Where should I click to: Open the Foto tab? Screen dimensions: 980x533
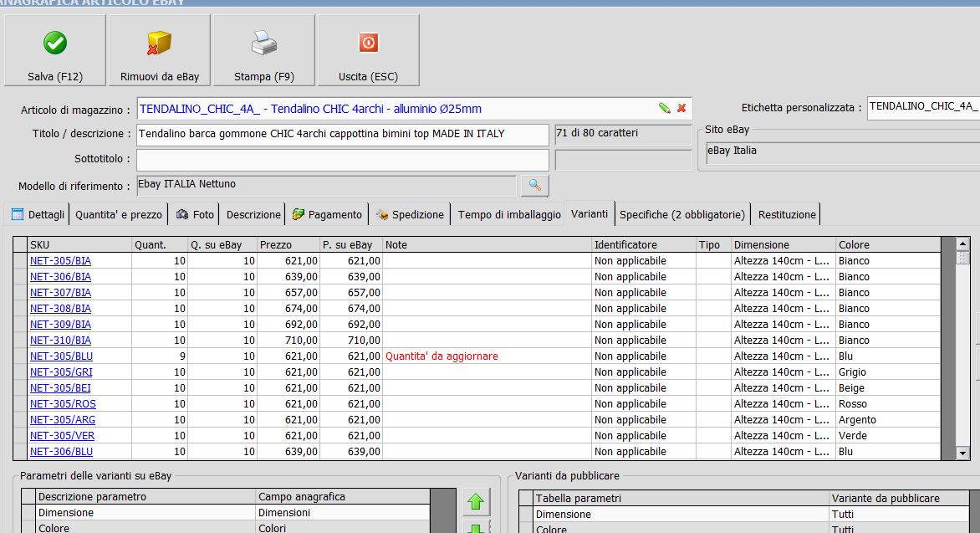[x=196, y=214]
